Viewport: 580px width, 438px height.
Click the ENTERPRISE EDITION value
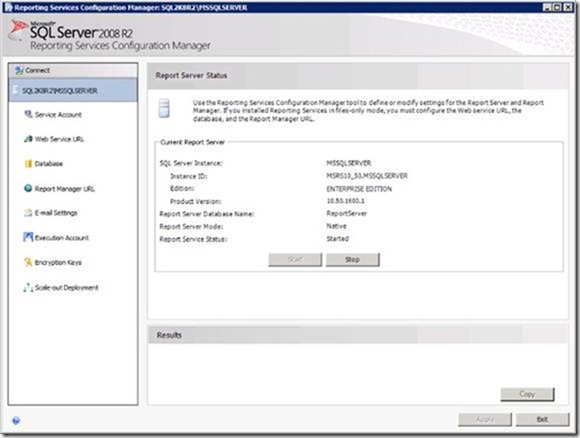[359, 189]
